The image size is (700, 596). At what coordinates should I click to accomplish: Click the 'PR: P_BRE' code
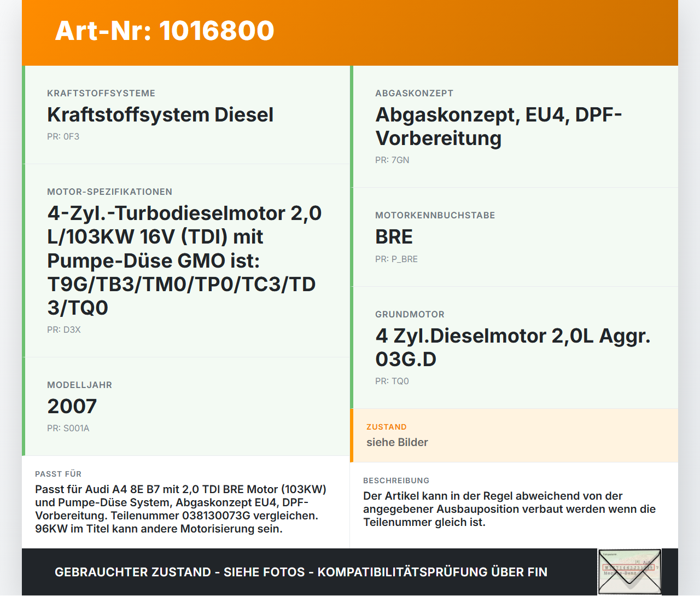click(x=396, y=259)
